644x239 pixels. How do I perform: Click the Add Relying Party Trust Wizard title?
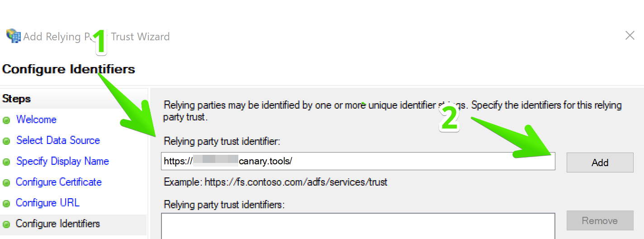96,37
